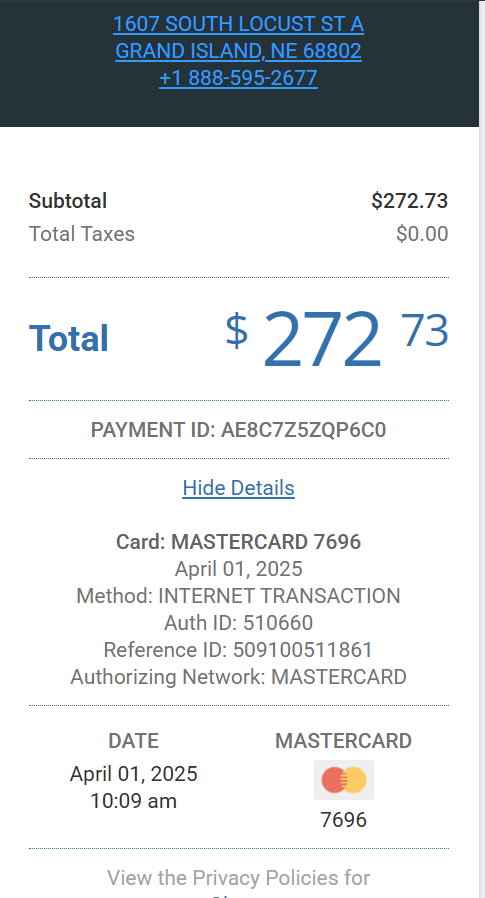Click the card number 7696 under logo
Viewport: 485px width, 898px height.
[x=344, y=820]
